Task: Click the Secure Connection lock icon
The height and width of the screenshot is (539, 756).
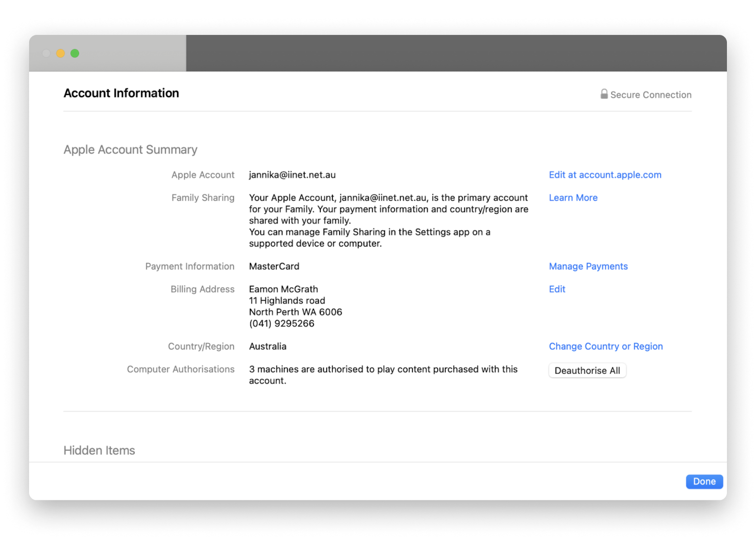Action: coord(604,94)
